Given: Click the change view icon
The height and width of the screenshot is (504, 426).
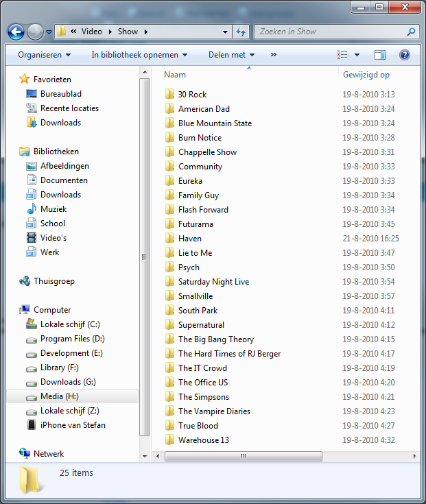Looking at the screenshot, I should coord(342,55).
